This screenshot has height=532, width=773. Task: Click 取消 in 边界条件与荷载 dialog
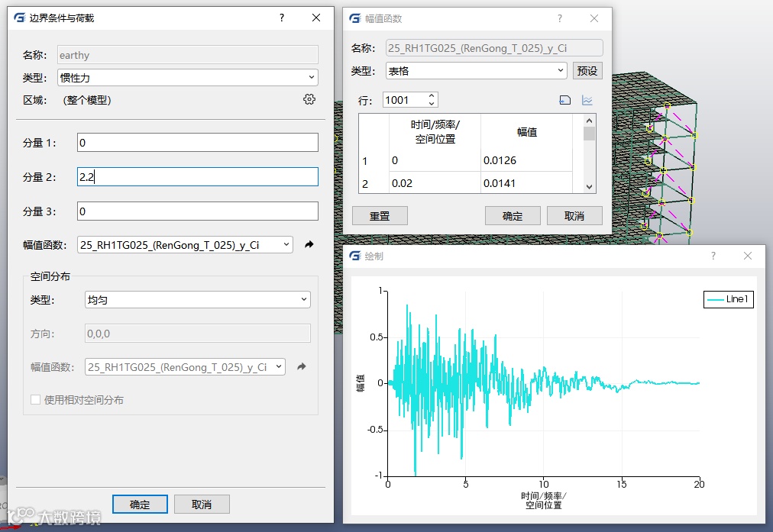202,505
